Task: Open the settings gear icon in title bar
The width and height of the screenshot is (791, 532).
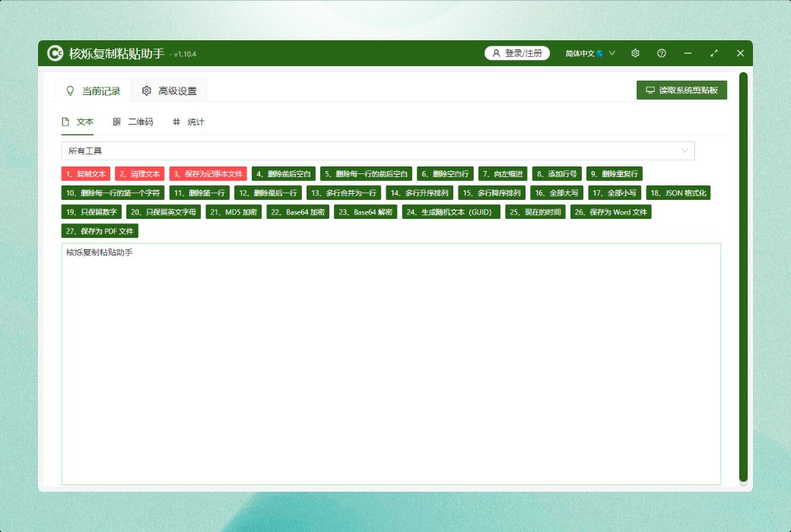Action: (635, 53)
